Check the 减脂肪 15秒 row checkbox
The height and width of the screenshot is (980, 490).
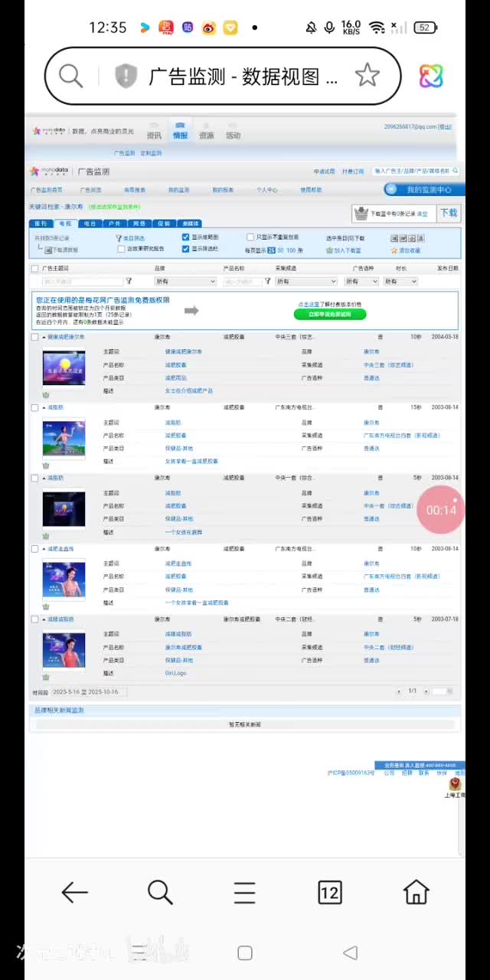(x=34, y=407)
